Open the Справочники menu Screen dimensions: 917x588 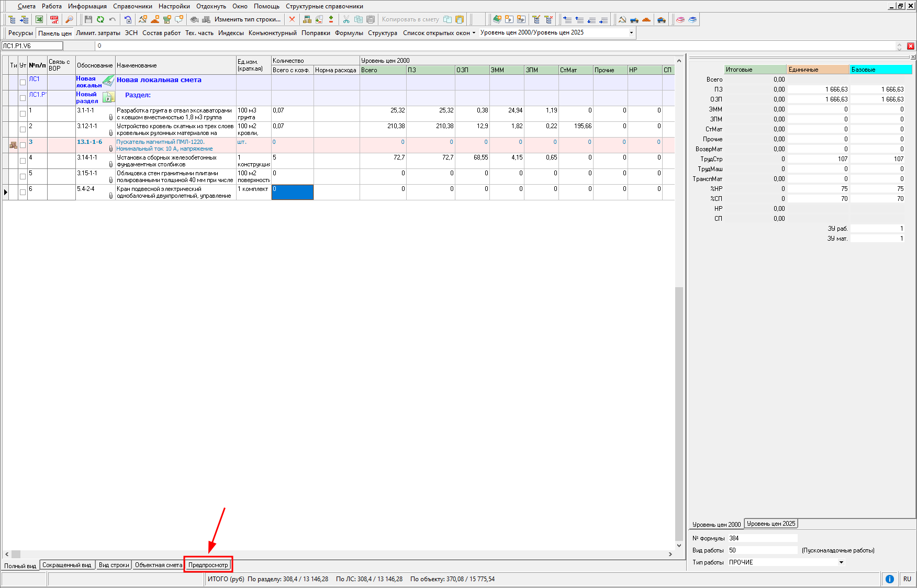pyautogui.click(x=132, y=6)
